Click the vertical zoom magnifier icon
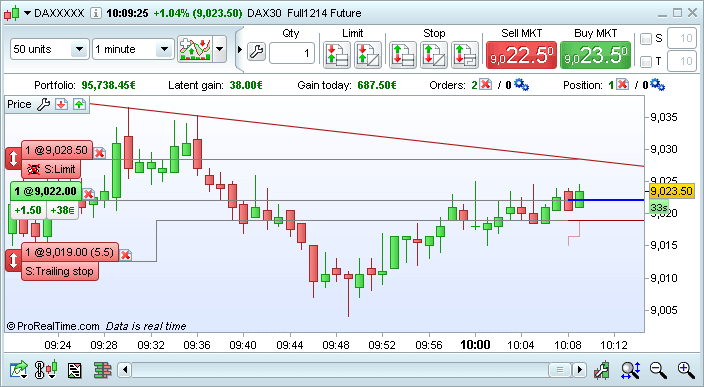The height and width of the screenshot is (387, 704). [x=631, y=370]
